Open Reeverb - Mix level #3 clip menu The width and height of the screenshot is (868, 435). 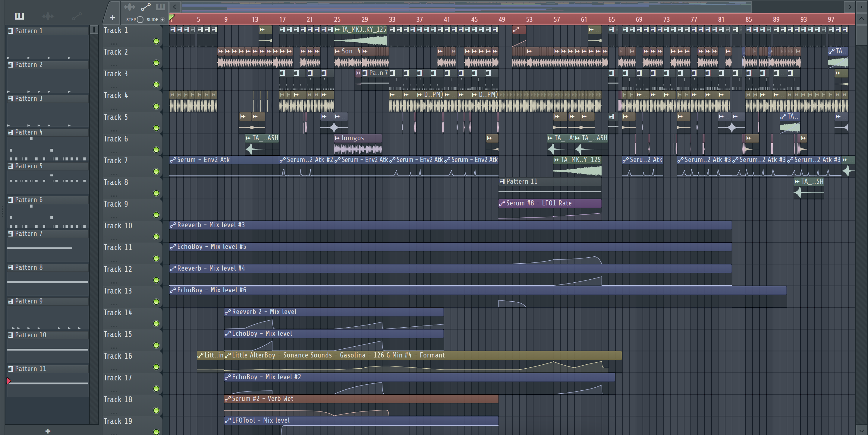(x=173, y=225)
